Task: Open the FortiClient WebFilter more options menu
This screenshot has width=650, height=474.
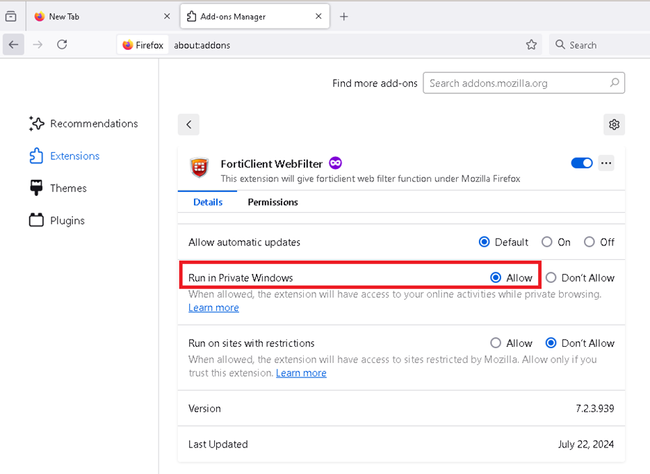Action: [606, 163]
